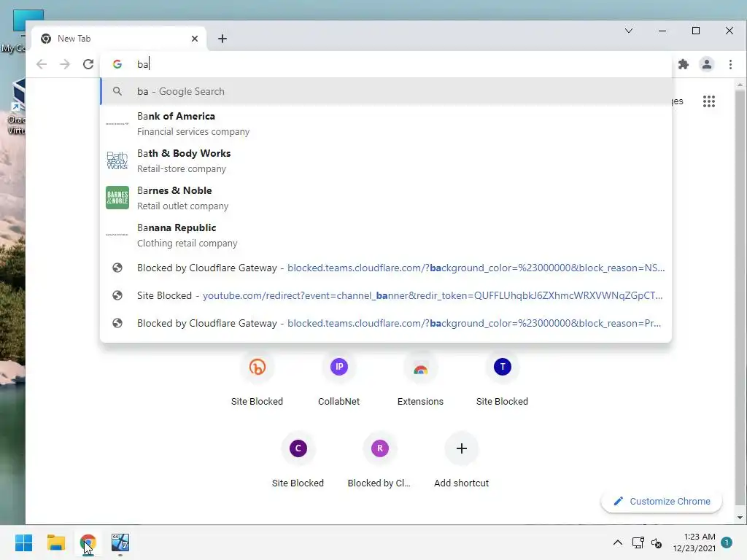Open File Explorer from the taskbar
747x560 pixels.
pos(55,542)
